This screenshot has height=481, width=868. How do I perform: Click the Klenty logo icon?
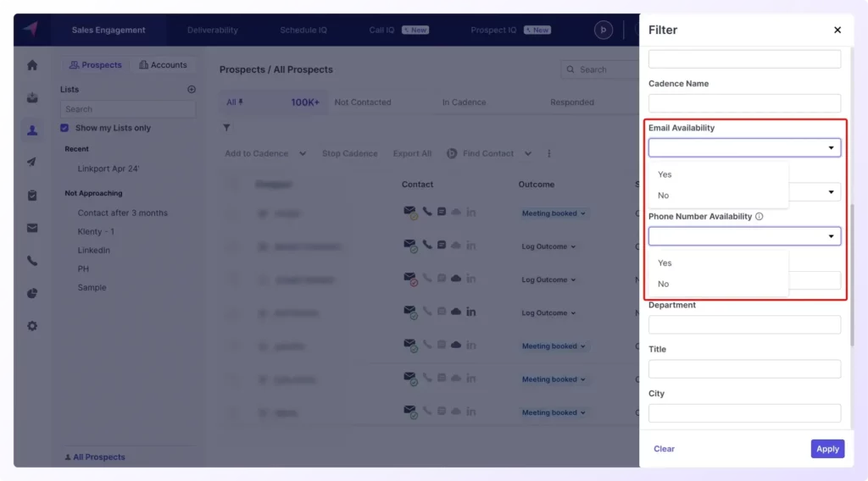pos(31,30)
